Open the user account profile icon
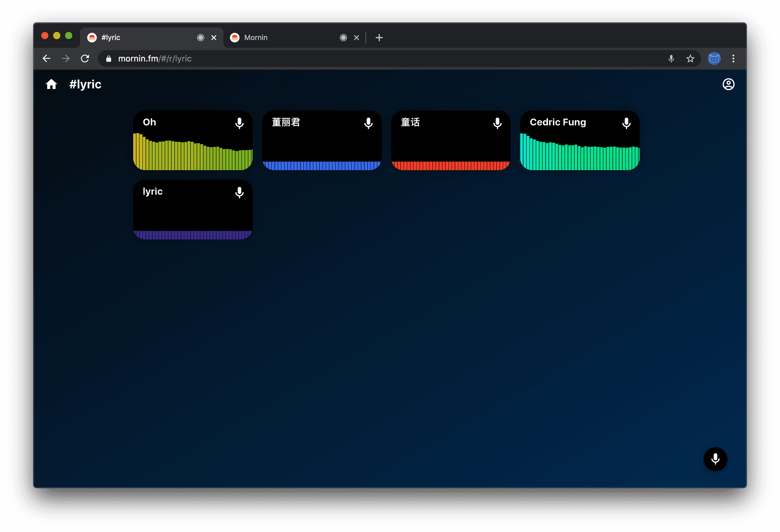 (x=728, y=84)
